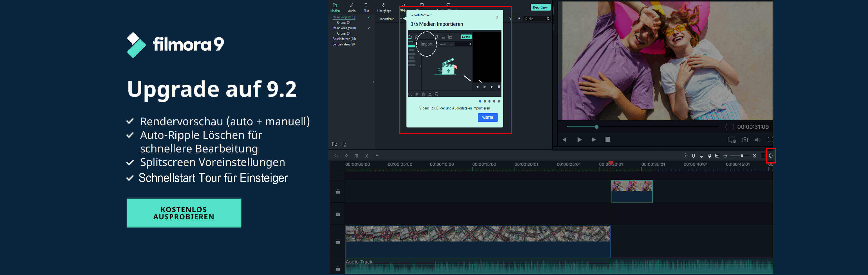
Task: Click the search magnifier icon
Action: (548, 19)
